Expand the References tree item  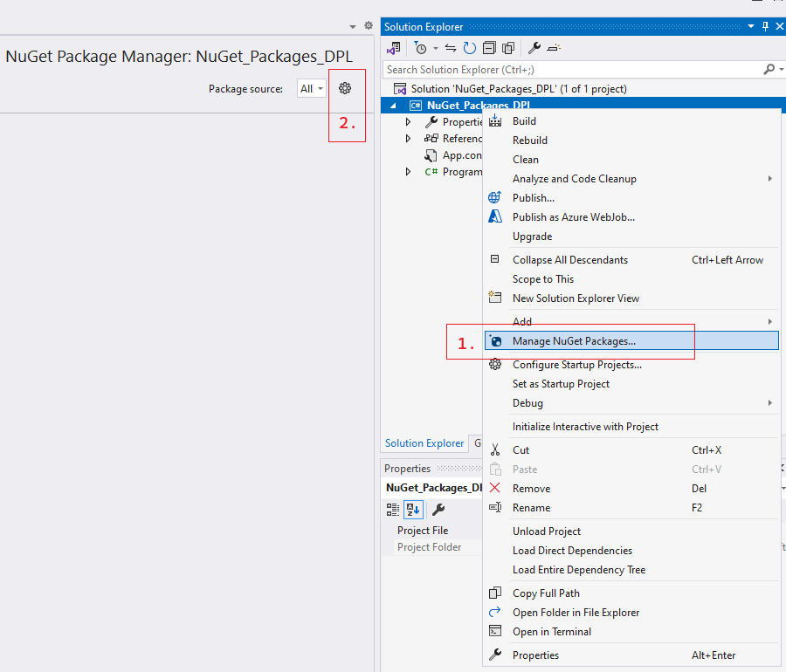pos(408,138)
